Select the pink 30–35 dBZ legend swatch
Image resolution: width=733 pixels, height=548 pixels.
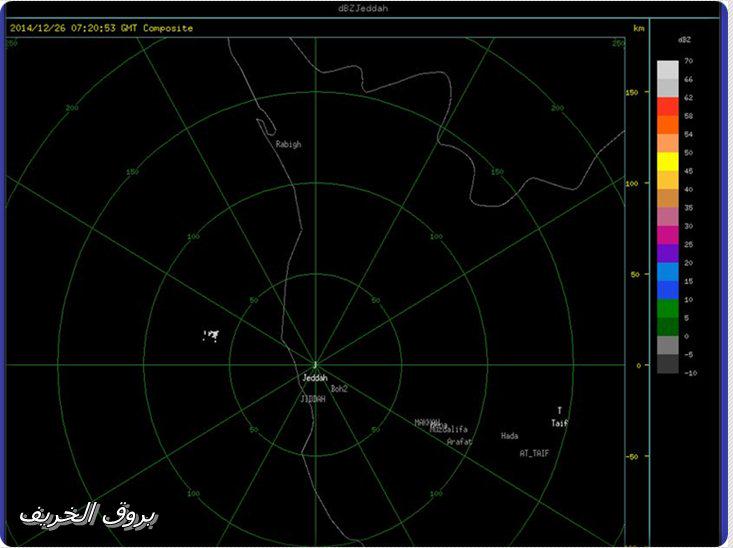coord(668,217)
